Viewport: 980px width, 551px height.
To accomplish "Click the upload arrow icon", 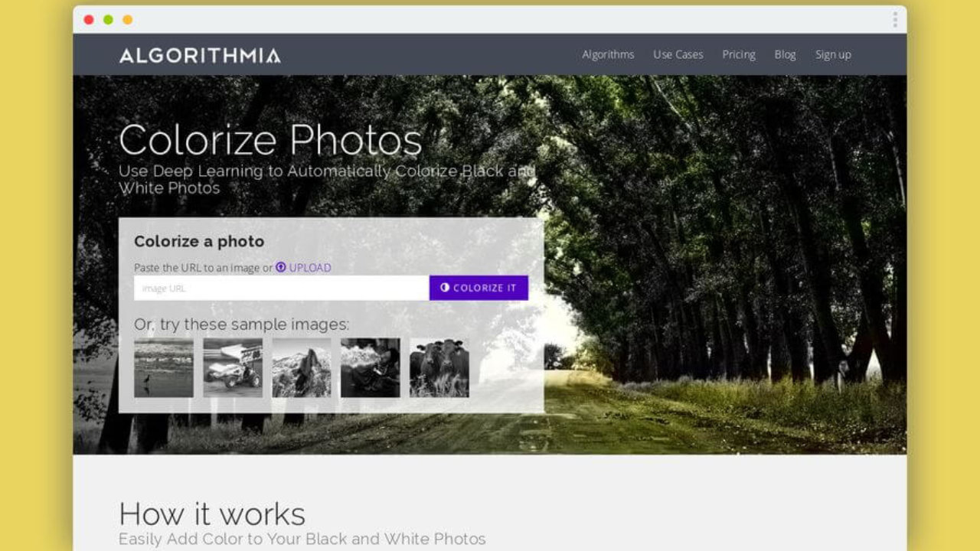I will pyautogui.click(x=280, y=267).
